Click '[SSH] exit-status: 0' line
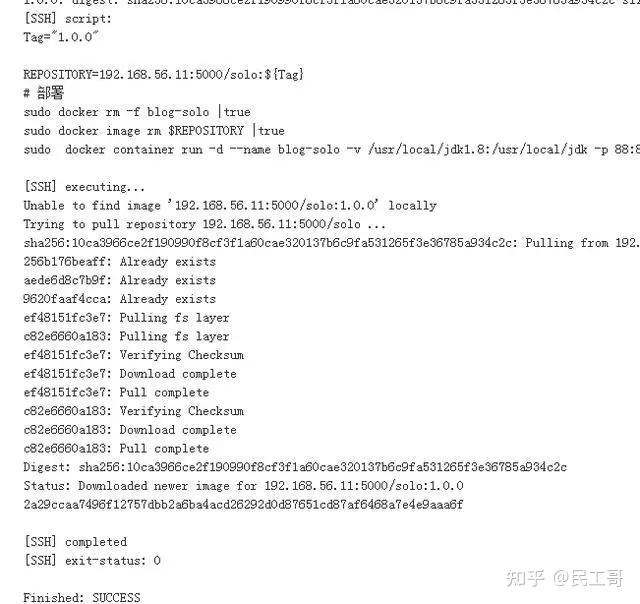Image resolution: width=640 pixels, height=604 pixels. [x=92, y=560]
